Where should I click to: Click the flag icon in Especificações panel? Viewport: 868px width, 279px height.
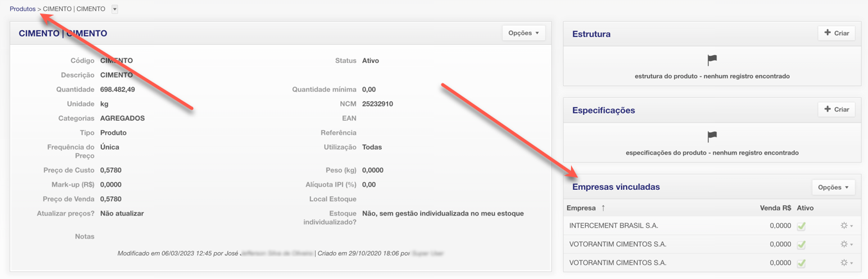[x=712, y=137]
